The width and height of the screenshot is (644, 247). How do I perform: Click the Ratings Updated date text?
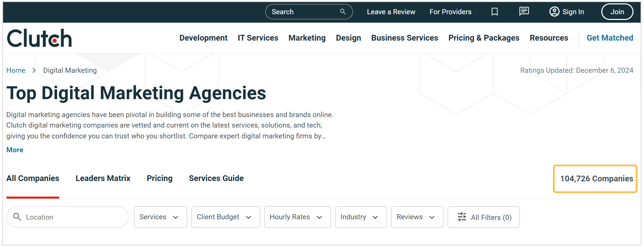click(577, 70)
